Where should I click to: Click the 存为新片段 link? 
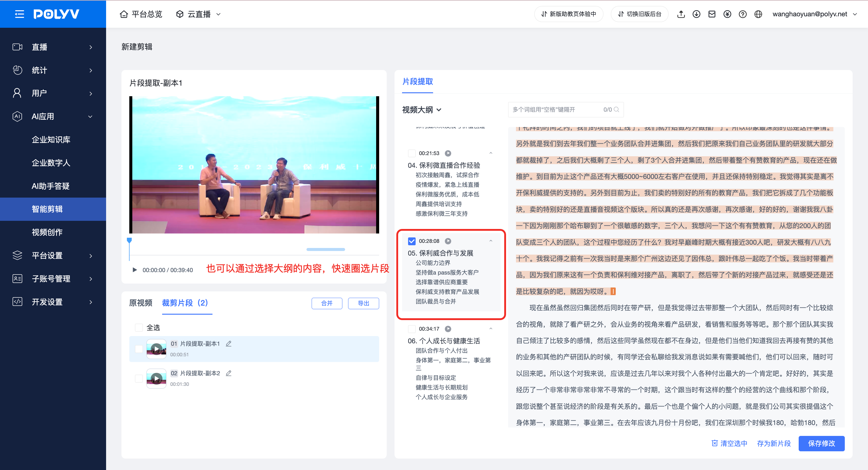774,443
